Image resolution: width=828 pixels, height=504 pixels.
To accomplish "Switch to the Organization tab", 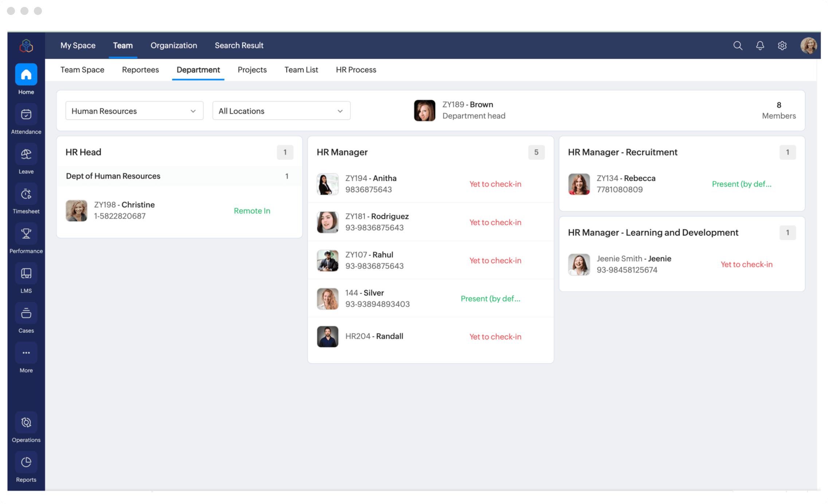I will pos(173,46).
